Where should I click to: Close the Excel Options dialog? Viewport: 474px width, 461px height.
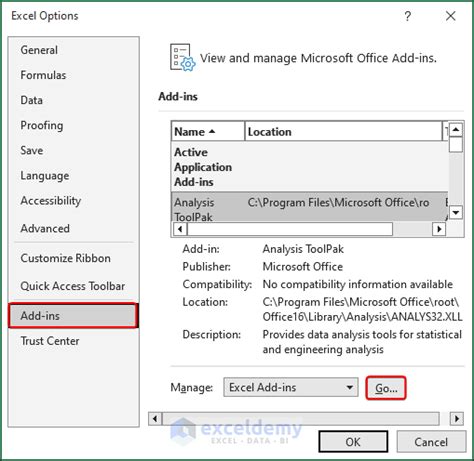click(x=451, y=16)
